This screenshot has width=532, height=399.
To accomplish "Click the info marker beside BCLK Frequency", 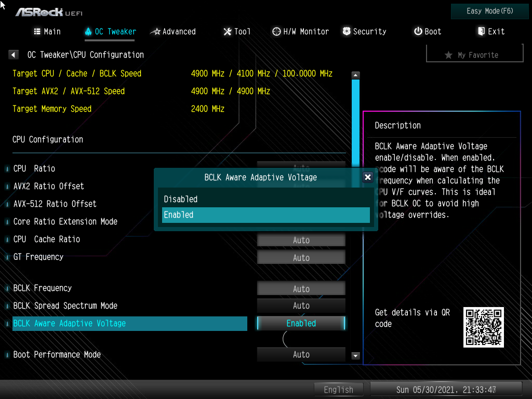I will click(7, 288).
